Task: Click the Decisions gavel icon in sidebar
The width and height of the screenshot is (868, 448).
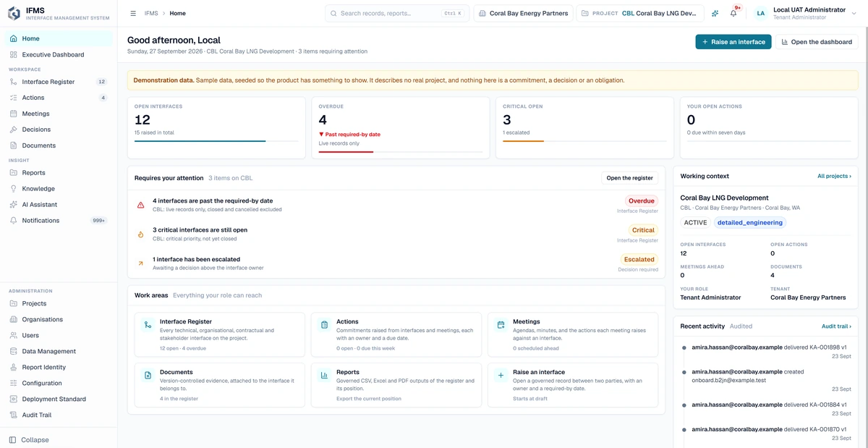Action: coord(14,130)
